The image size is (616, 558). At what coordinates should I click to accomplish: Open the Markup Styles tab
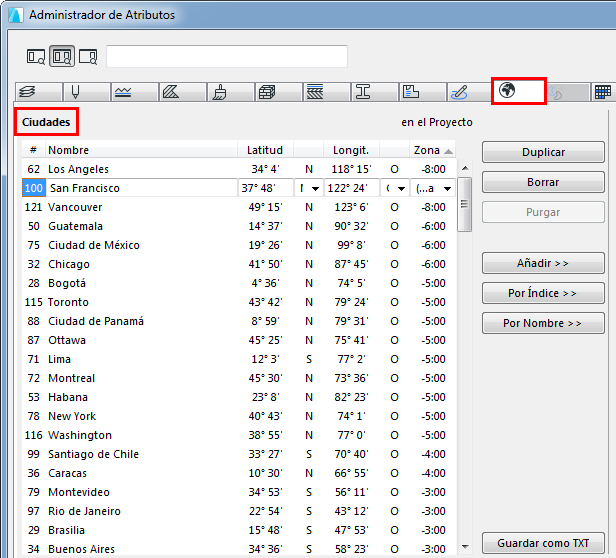(x=469, y=92)
